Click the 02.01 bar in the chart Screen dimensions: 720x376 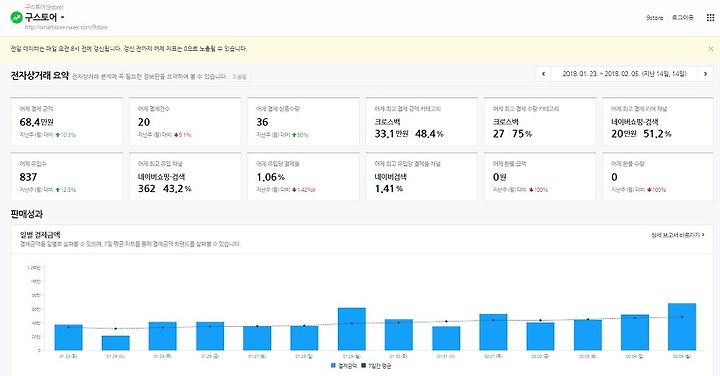[493, 332]
